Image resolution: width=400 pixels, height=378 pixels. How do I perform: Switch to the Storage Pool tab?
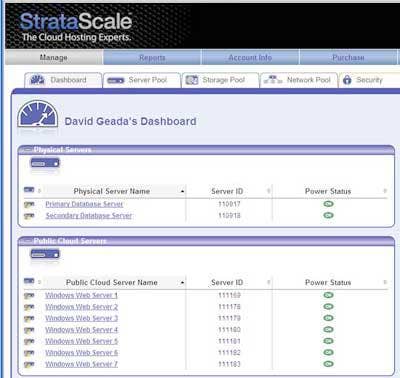pyautogui.click(x=220, y=80)
